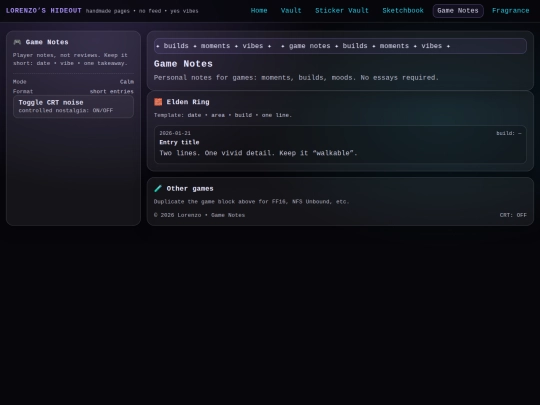Click the entry date 2026-01-21
The width and height of the screenshot is (540, 405).
(175, 133)
